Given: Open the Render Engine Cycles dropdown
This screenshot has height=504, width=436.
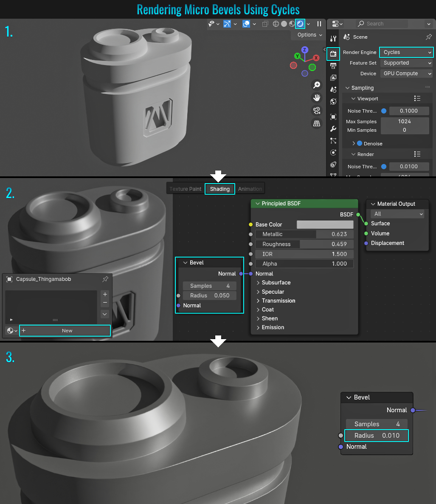Looking at the screenshot, I should 406,52.
